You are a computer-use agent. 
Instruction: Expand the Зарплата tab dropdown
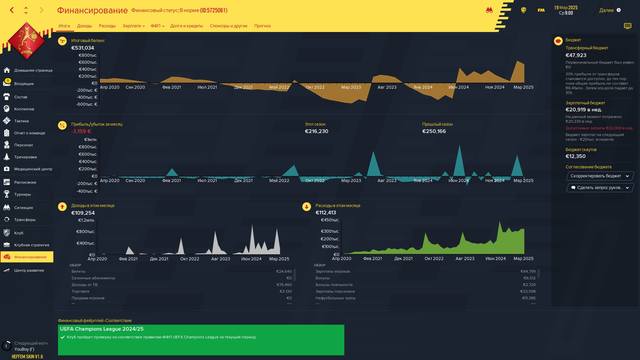point(133,26)
